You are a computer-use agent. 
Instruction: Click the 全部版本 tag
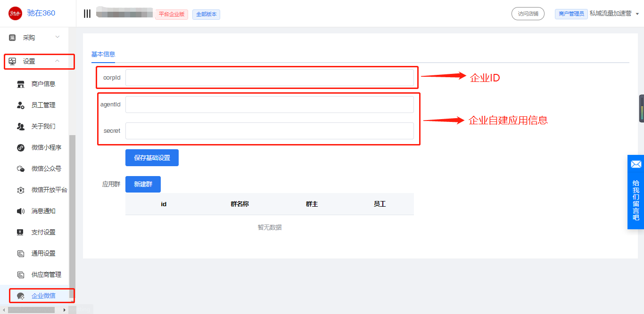click(206, 14)
